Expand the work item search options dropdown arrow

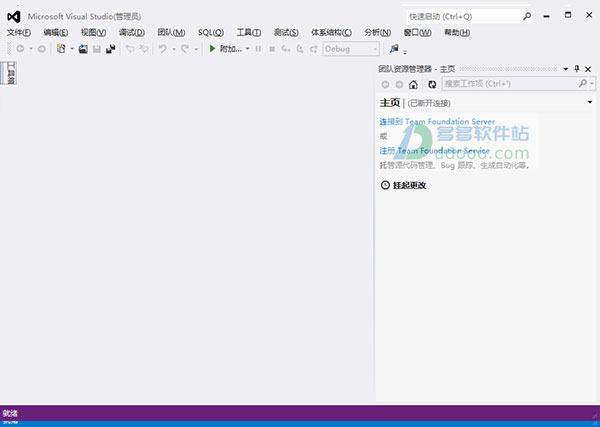(592, 83)
